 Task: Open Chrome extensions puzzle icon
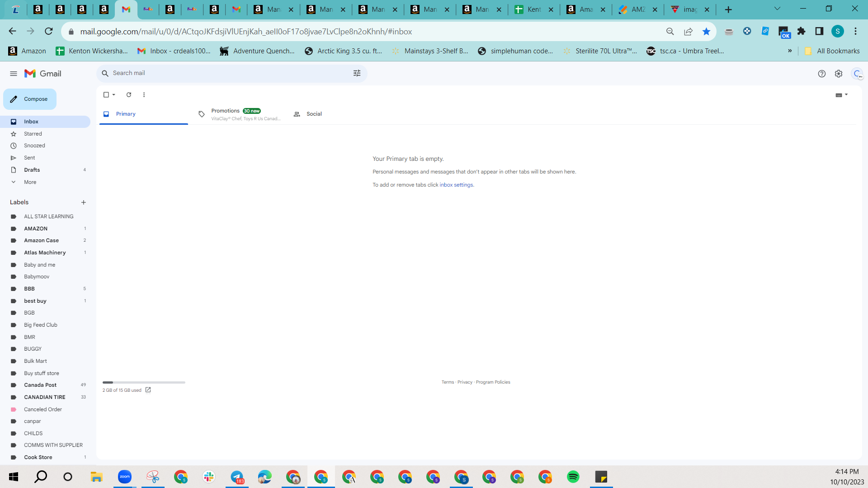pos(802,31)
